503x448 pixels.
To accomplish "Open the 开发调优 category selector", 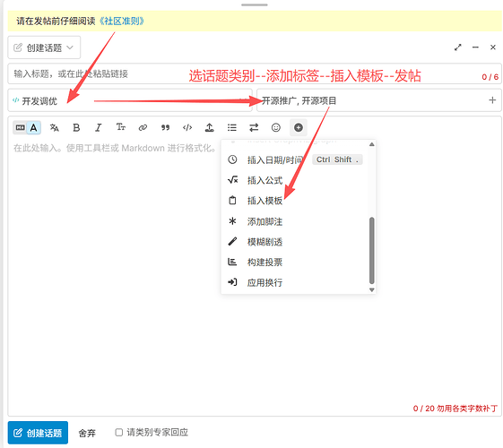I will point(130,100).
